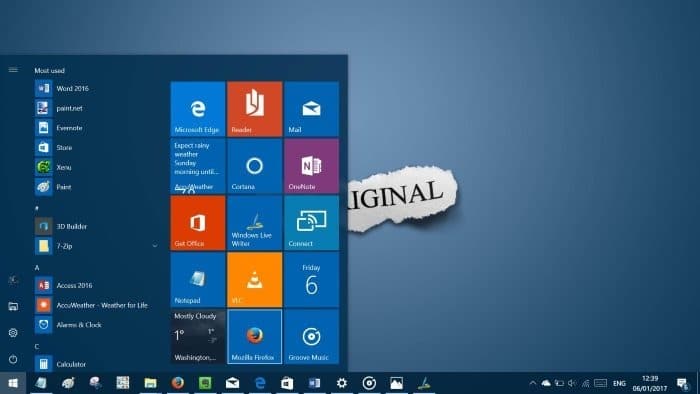Open the Notepad tile

198,280
